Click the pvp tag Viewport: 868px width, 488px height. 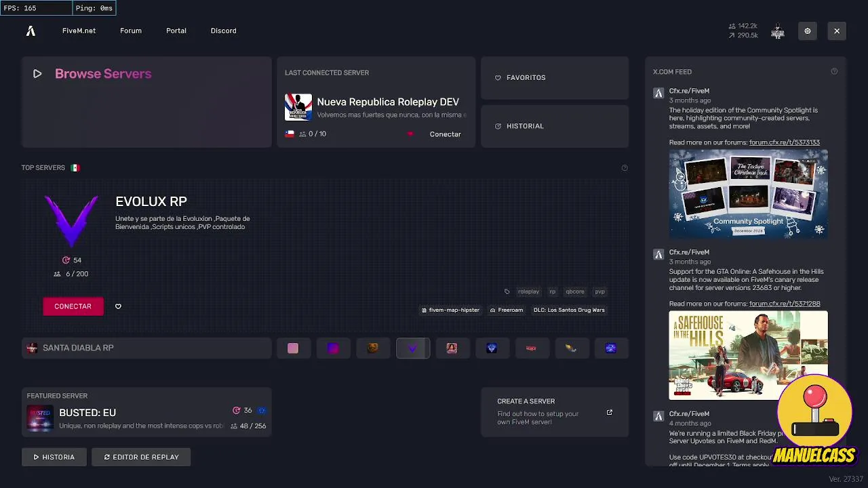(x=600, y=292)
